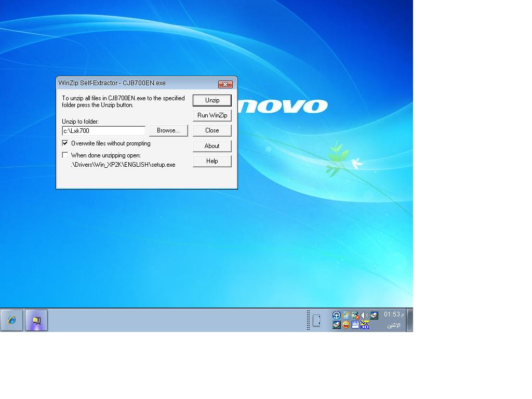Click the Unzip to folder path field

point(103,130)
